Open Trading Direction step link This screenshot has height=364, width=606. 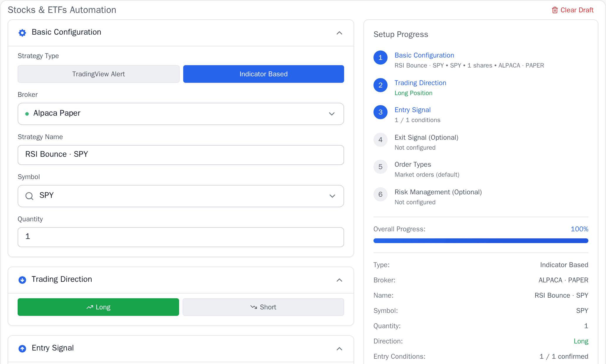[x=420, y=83]
